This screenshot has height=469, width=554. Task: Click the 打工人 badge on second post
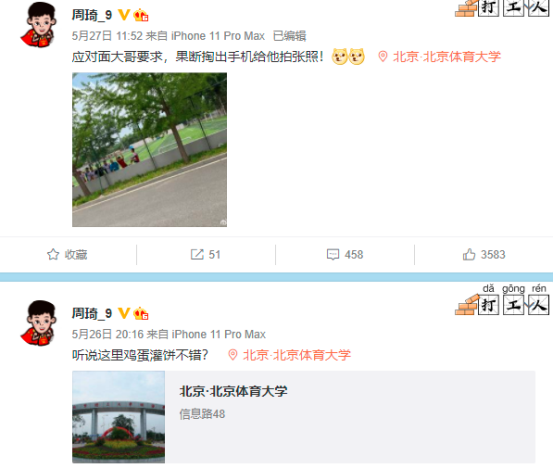[x=502, y=300]
